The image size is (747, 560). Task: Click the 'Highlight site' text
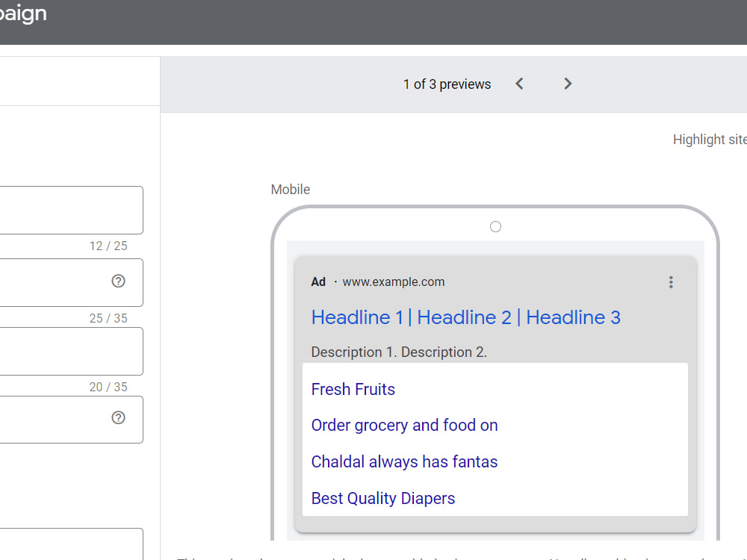[710, 140]
